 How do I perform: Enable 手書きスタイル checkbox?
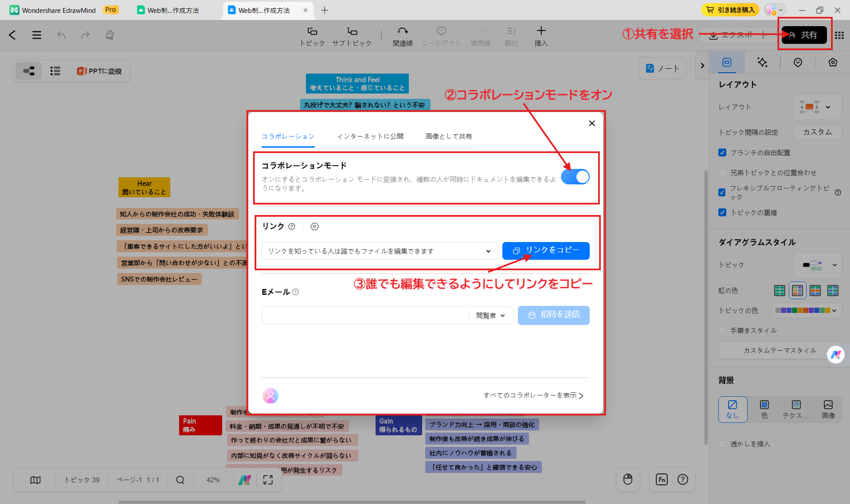pyautogui.click(x=722, y=330)
